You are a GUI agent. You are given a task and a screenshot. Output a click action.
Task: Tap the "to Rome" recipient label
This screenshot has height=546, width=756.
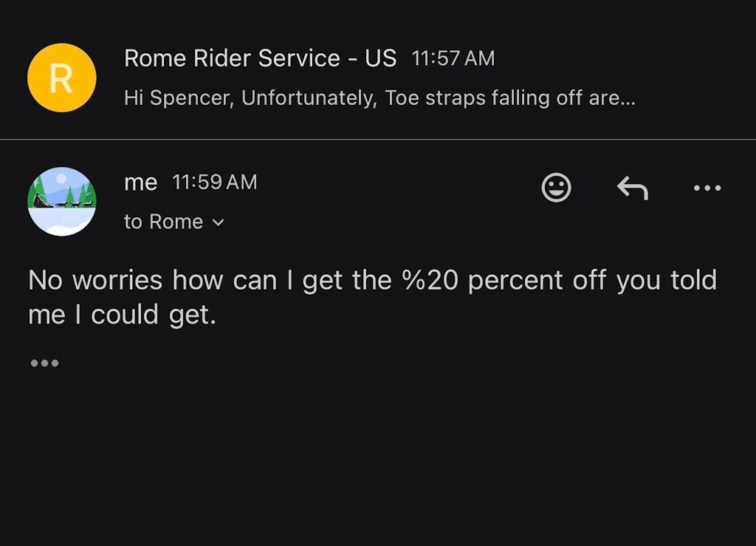(163, 222)
